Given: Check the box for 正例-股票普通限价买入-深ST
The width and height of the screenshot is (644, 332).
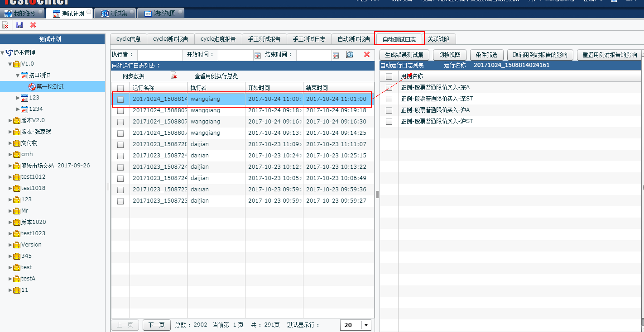Looking at the screenshot, I should [389, 99].
